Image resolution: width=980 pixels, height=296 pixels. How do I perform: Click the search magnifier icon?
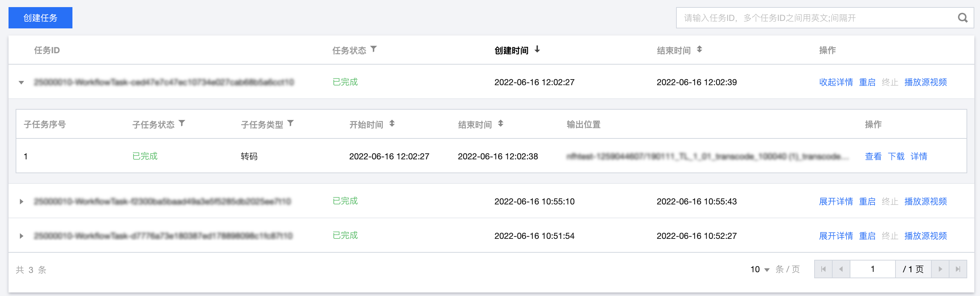tap(963, 18)
